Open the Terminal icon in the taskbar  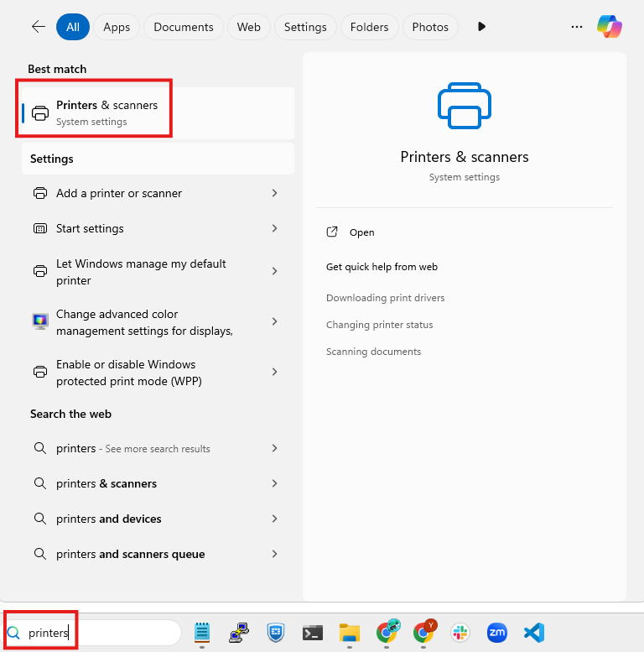pos(313,632)
